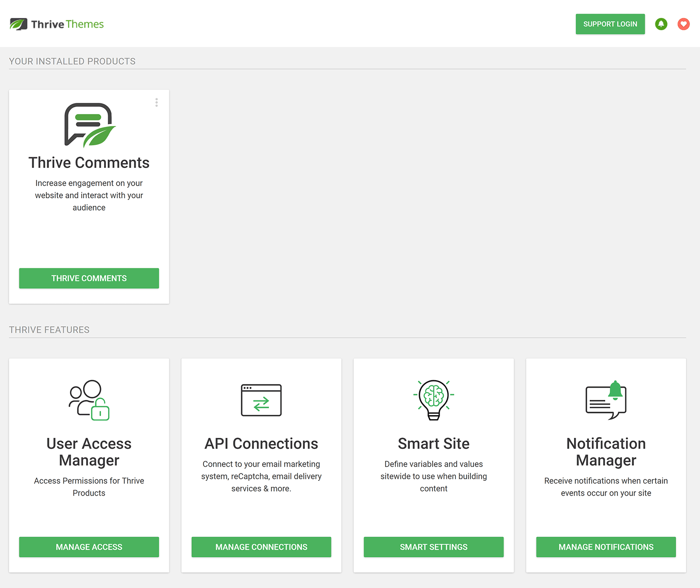
Task: Click the Support Login button
Action: click(x=610, y=24)
